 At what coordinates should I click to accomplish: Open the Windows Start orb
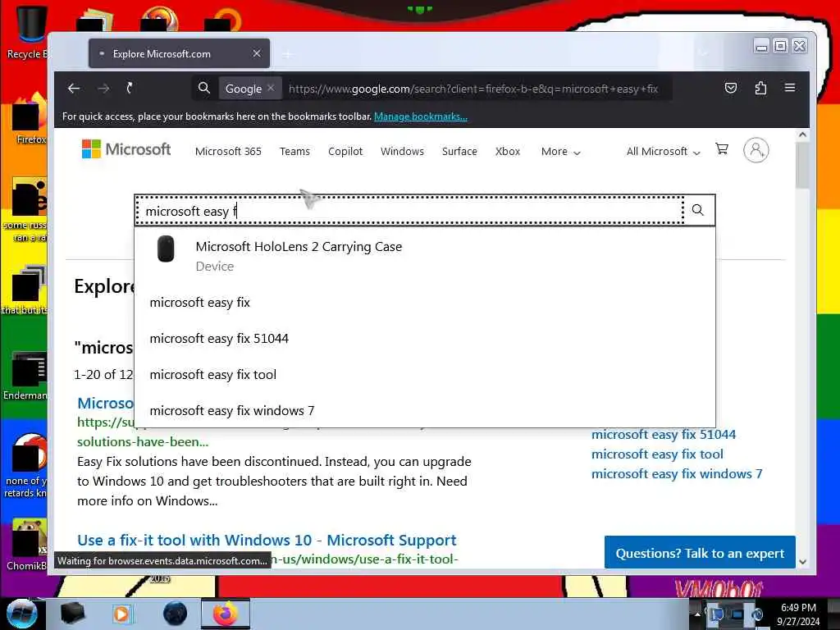point(21,614)
